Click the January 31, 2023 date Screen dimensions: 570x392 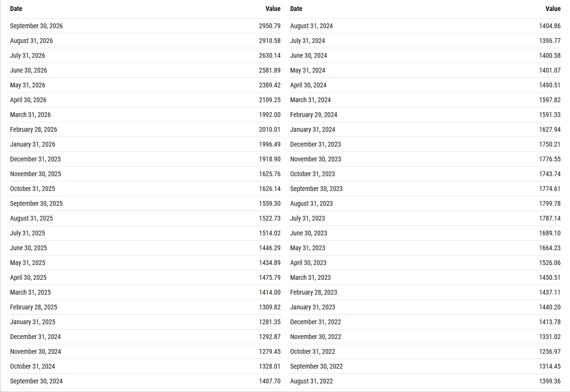pos(313,307)
